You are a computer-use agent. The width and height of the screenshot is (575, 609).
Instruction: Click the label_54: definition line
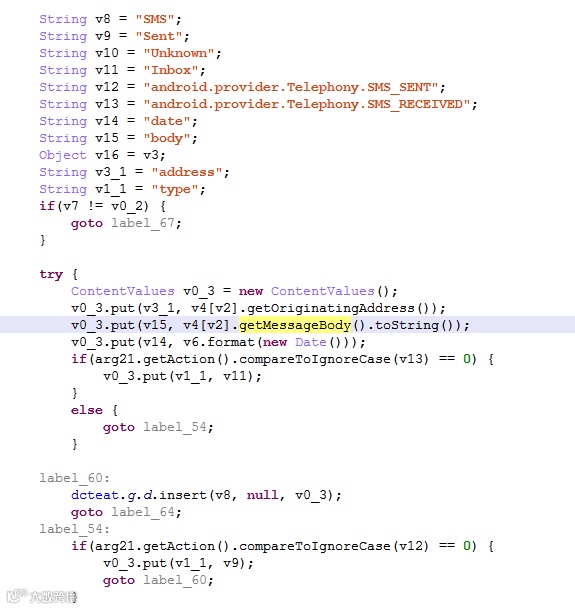[x=75, y=529]
